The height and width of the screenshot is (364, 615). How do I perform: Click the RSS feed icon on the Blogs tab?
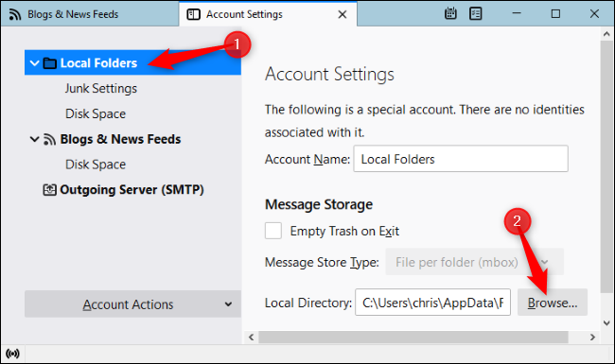click(x=15, y=14)
